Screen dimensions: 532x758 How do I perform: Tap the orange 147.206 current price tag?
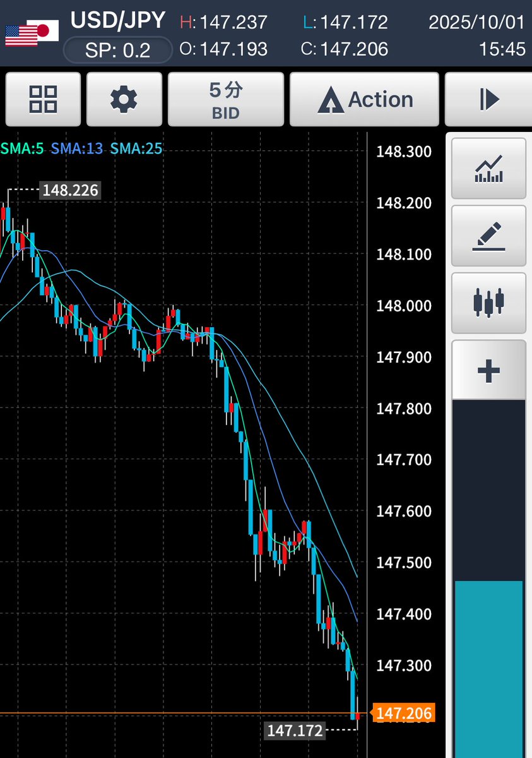coord(405,714)
